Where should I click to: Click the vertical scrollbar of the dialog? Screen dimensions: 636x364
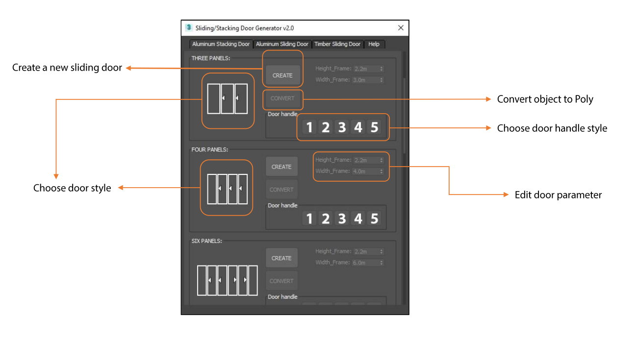[x=404, y=118]
